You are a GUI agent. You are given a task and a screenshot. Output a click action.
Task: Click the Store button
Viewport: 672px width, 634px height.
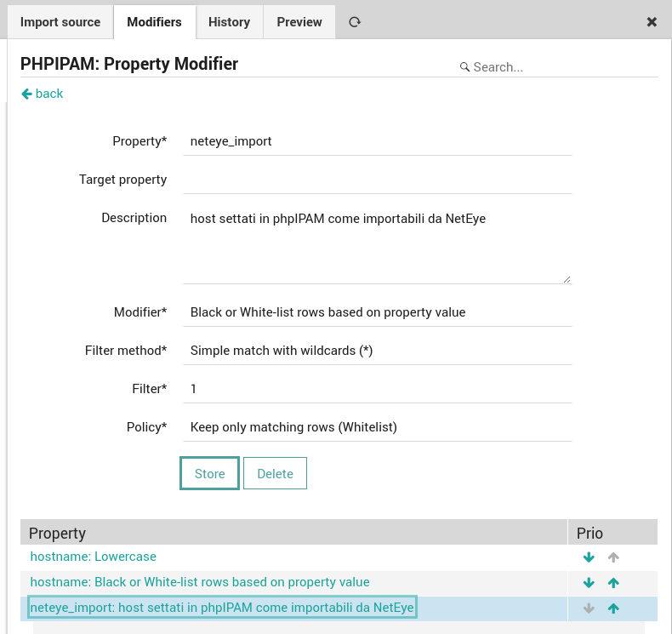point(209,473)
